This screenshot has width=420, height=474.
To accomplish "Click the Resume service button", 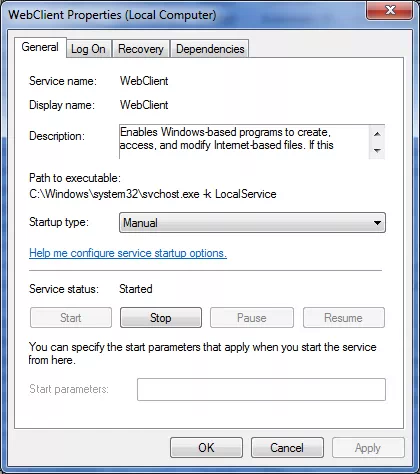I will (344, 318).
